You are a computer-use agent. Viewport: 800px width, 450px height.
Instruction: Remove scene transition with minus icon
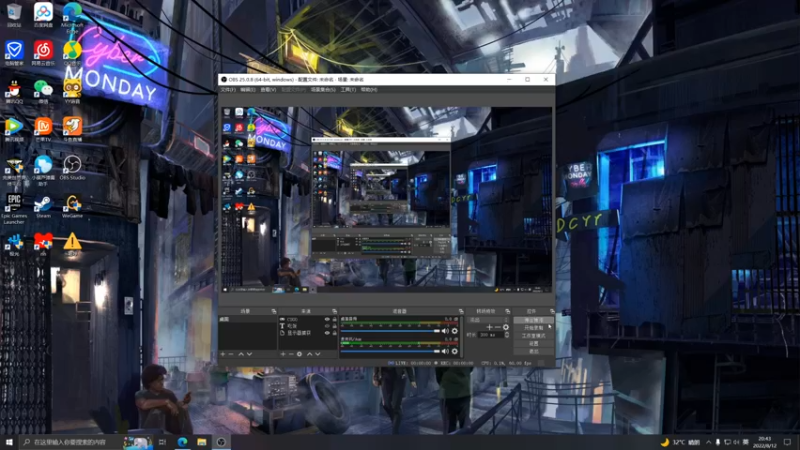(x=497, y=327)
